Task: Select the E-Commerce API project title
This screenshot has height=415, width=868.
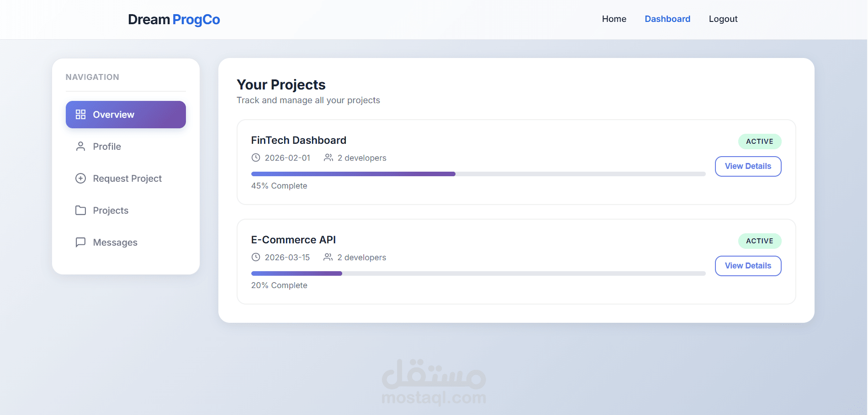Action: pos(293,240)
